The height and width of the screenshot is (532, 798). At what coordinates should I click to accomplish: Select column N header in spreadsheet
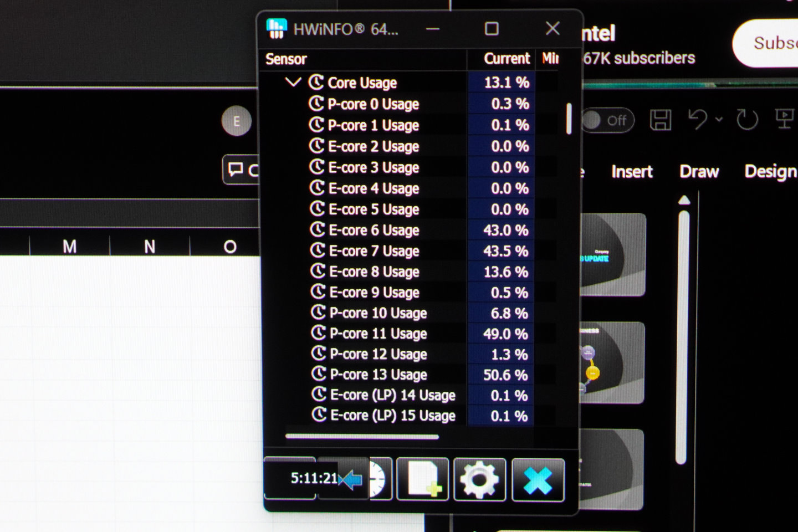pos(150,247)
